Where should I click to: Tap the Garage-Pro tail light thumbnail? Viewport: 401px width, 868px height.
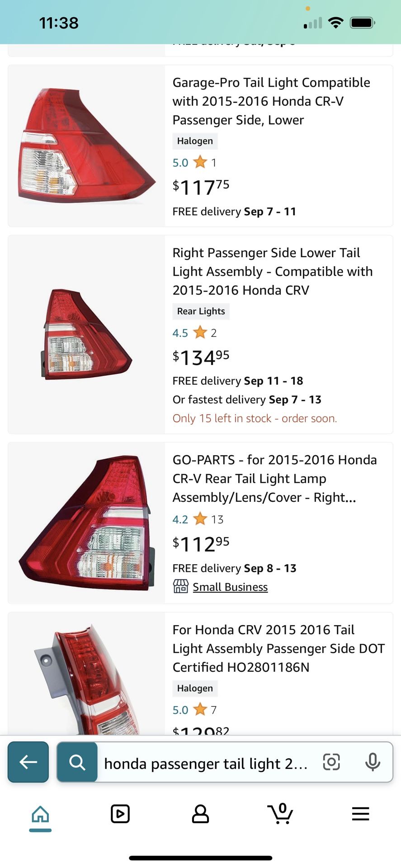coord(86,145)
